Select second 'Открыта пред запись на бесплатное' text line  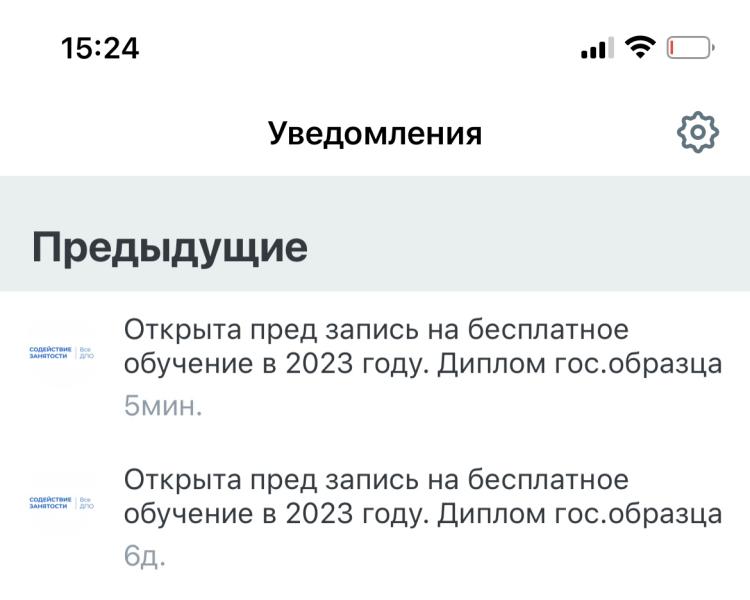[376, 479]
